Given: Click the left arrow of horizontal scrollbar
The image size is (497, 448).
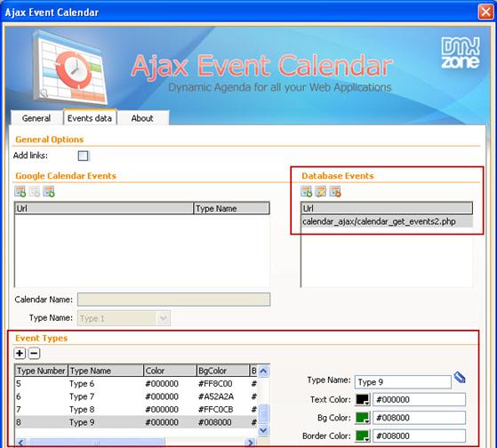Looking at the screenshot, I should (x=21, y=443).
